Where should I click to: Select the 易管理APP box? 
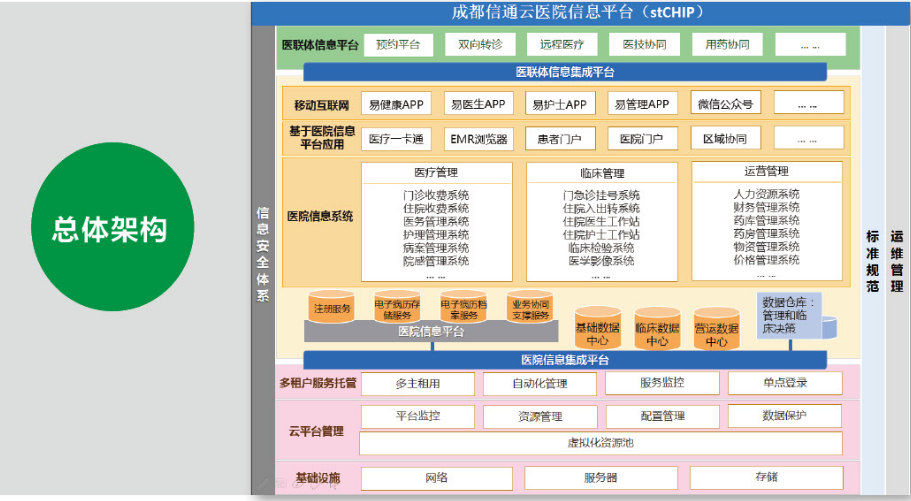[x=643, y=104]
